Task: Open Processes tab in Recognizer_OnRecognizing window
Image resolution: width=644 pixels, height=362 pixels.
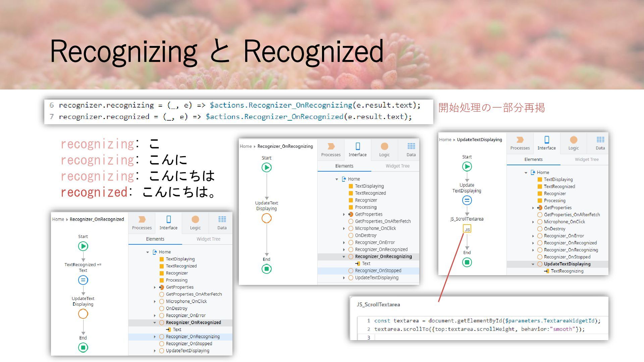Action: (x=331, y=150)
